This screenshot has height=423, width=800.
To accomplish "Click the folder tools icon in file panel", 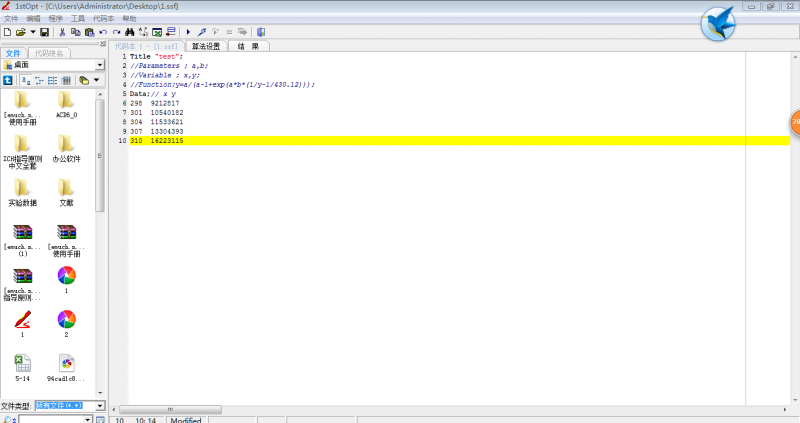I will (x=84, y=80).
